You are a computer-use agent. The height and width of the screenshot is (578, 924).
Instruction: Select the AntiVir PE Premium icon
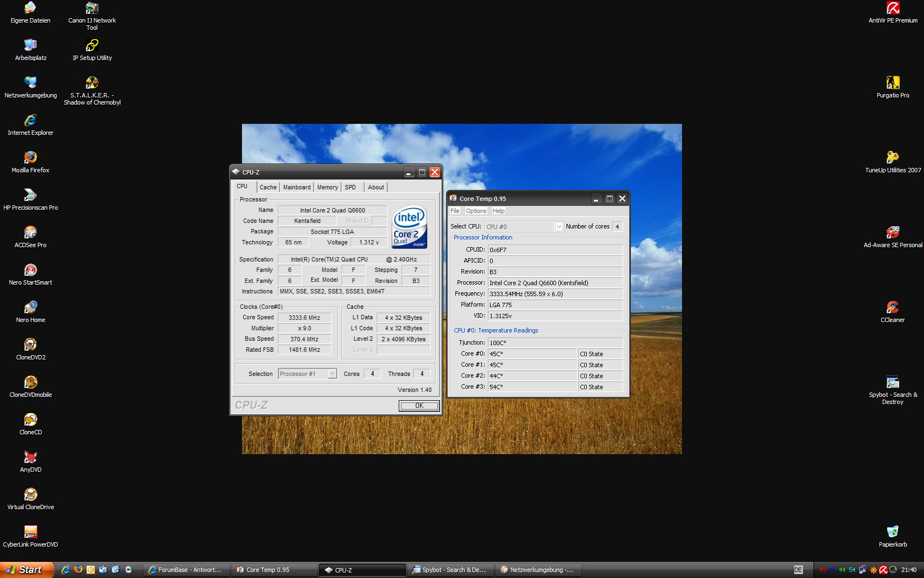[893, 8]
